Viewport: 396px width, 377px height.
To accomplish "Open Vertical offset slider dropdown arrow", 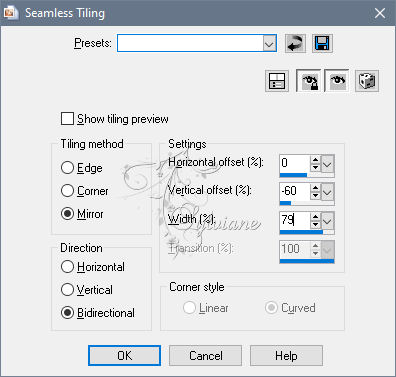I will pos(327,192).
